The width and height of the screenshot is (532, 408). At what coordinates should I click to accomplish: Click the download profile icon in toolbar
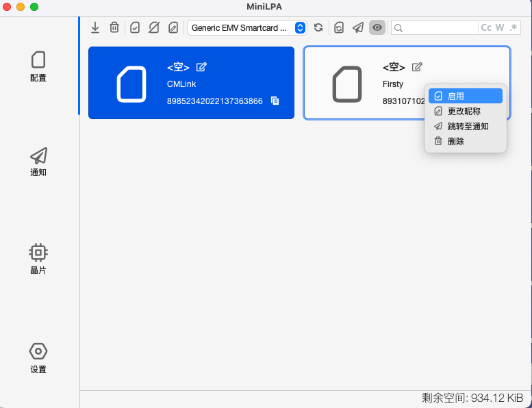(95, 27)
